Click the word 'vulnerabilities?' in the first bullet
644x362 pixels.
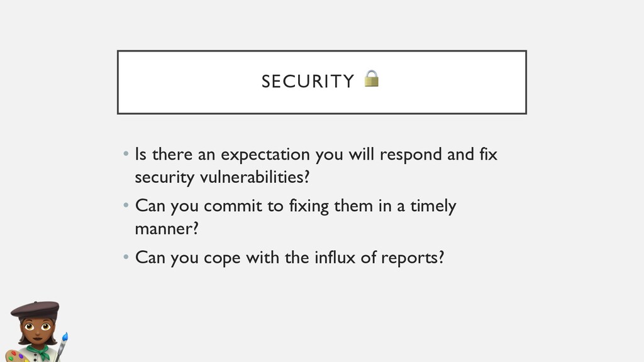click(x=255, y=178)
